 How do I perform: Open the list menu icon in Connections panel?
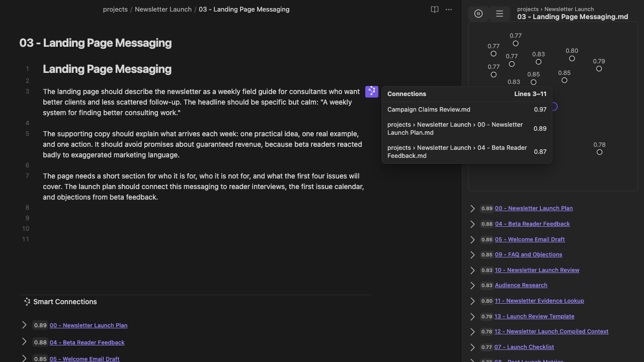coord(500,14)
